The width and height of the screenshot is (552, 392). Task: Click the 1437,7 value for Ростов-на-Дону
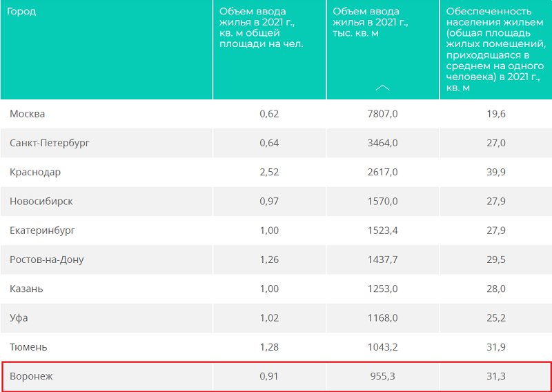[382, 260]
